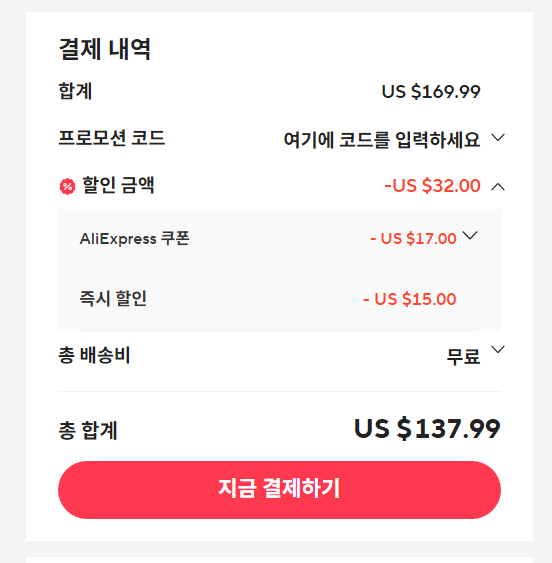Open the 여기에 코드를 입력하세요 code field
552x563 pixels.
click(382, 140)
